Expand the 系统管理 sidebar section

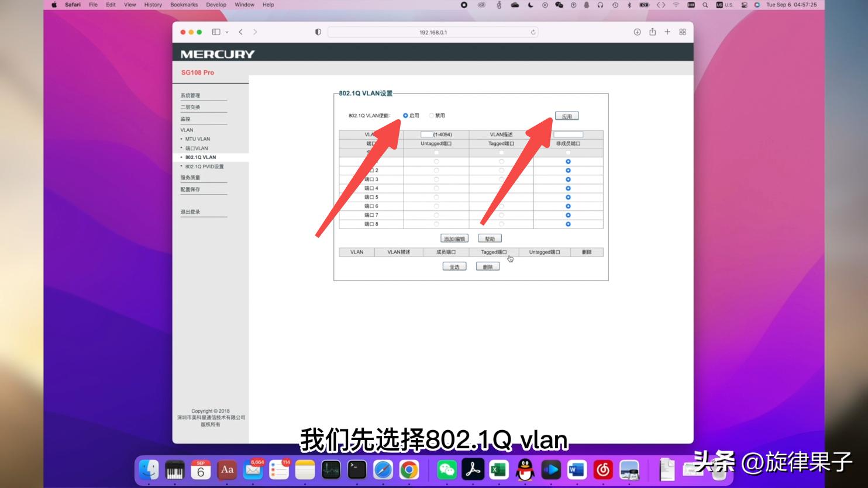pos(191,95)
